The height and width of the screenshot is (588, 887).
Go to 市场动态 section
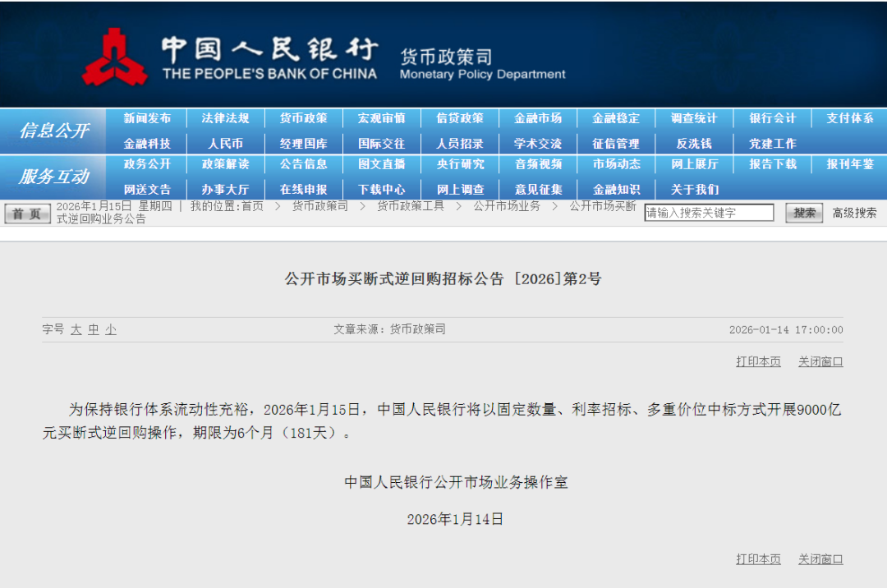tap(615, 164)
